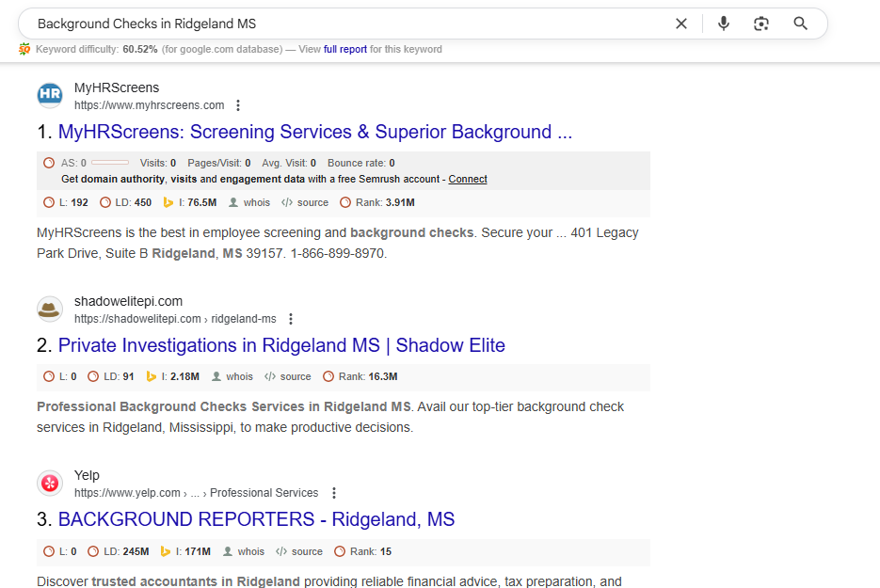The height and width of the screenshot is (588, 880).
Task: Click Connect to link Semrush account
Action: [x=468, y=179]
